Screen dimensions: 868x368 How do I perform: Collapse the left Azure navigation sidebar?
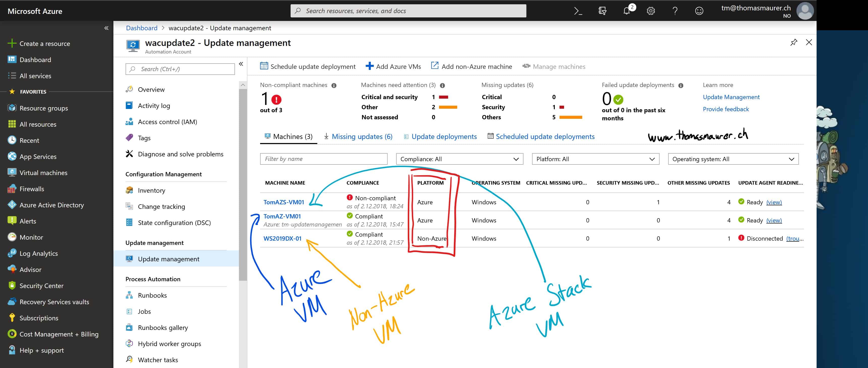(x=106, y=28)
